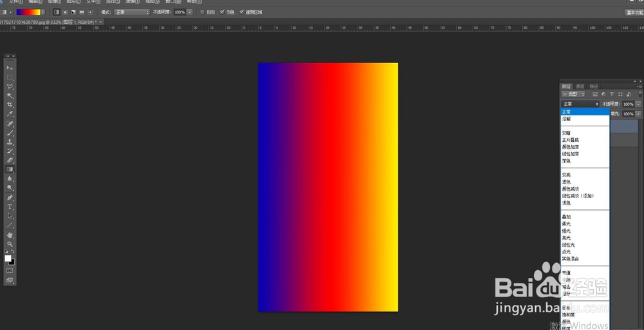Select the Polygonal Lasso tool
The width and height of the screenshot is (644, 330).
click(x=10, y=87)
